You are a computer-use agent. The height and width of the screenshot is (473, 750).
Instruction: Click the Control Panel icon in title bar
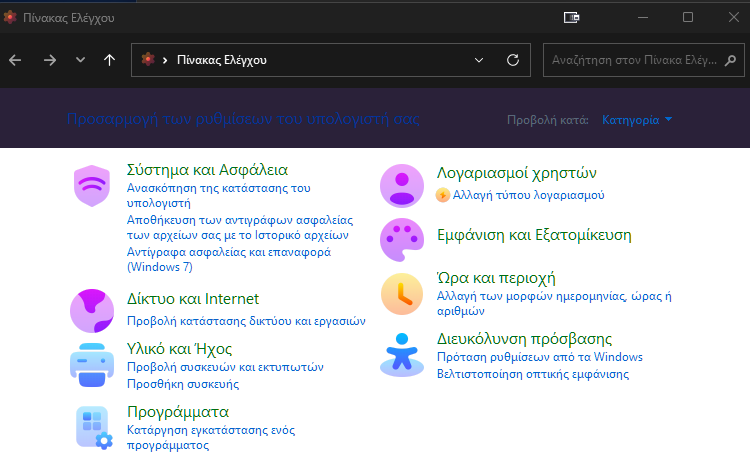10,18
